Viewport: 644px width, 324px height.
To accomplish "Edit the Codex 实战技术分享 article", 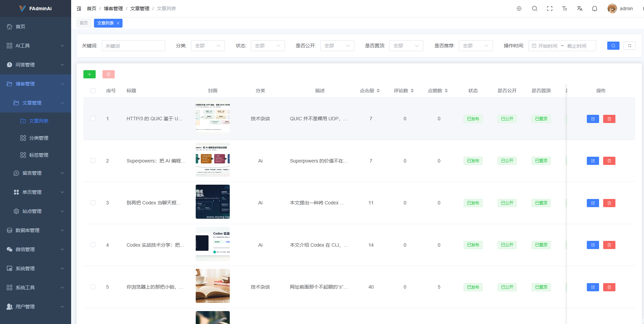I will coord(593,245).
